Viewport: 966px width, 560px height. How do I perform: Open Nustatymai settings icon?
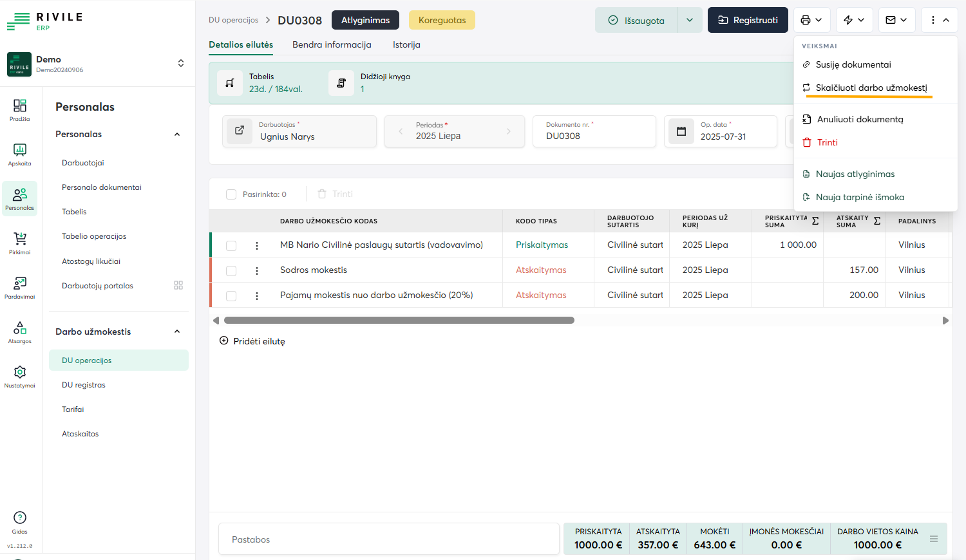pos(20,376)
